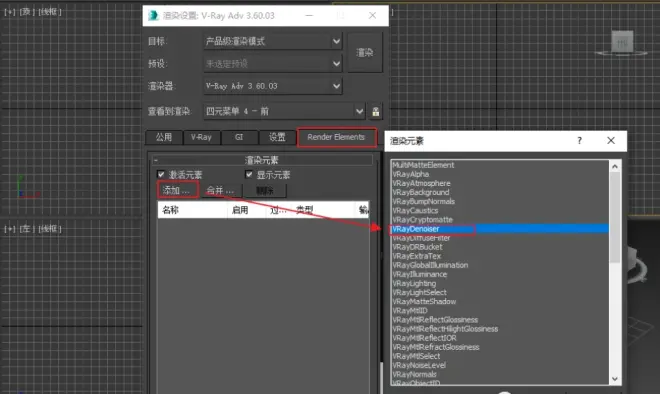Select VRayAlpha in the list
This screenshot has height=394, width=660.
coord(410,174)
